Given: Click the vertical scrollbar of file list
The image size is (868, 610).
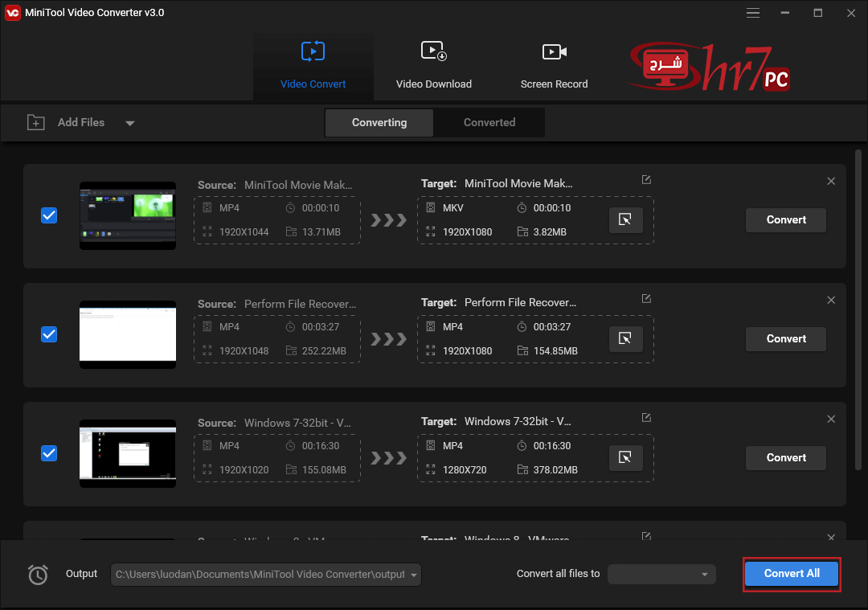Looking at the screenshot, I should 858,310.
